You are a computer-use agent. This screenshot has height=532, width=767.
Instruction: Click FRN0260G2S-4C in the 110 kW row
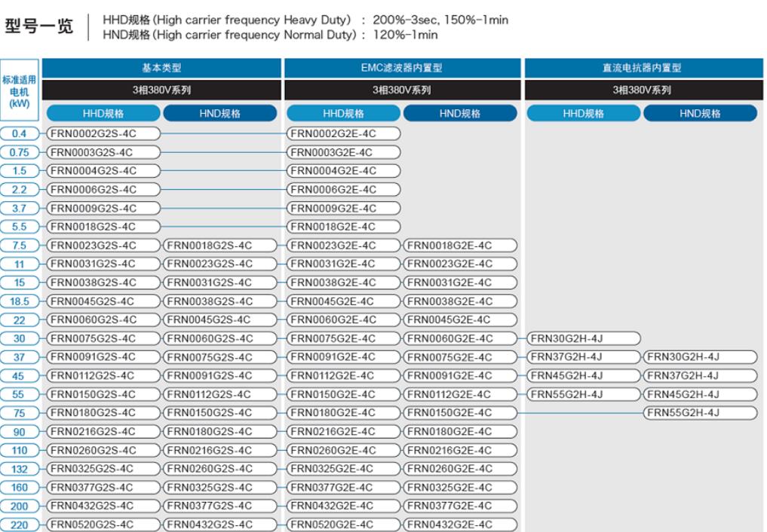click(x=103, y=451)
